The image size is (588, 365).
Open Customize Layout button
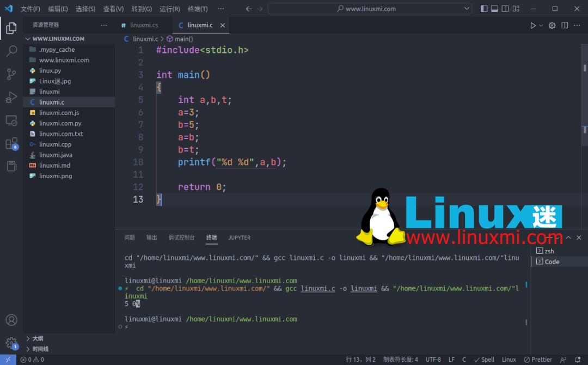click(x=516, y=9)
